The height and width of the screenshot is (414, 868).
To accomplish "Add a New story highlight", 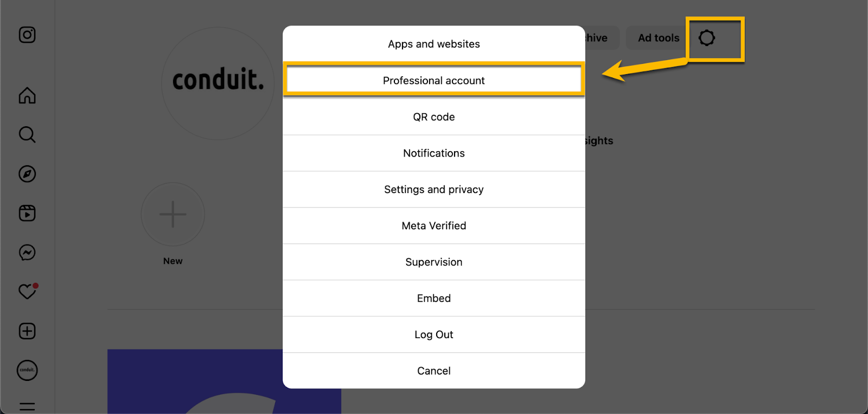I will pyautogui.click(x=173, y=215).
